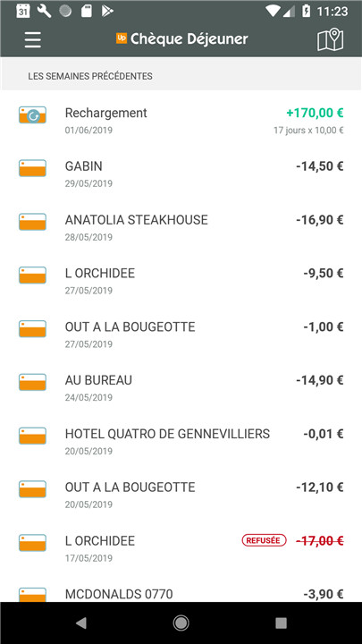Open the OUT A LA BOUGEOTTE -1,00 € transaction
362x644 pixels.
pos(181,335)
